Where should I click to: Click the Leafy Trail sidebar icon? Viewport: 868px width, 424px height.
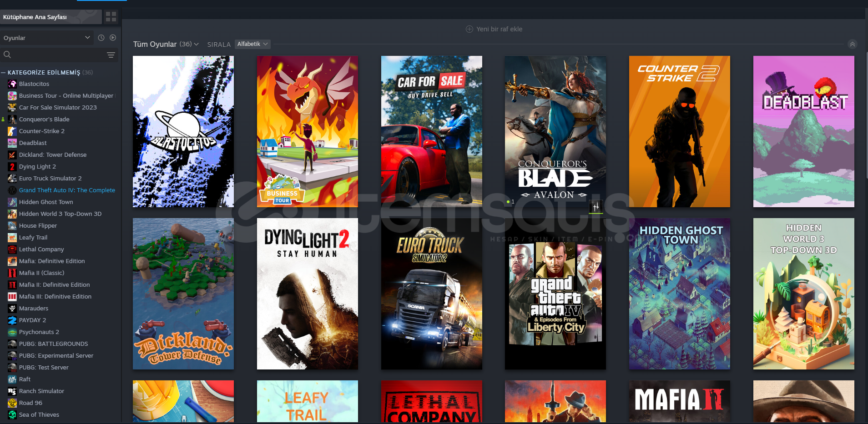[x=12, y=237]
